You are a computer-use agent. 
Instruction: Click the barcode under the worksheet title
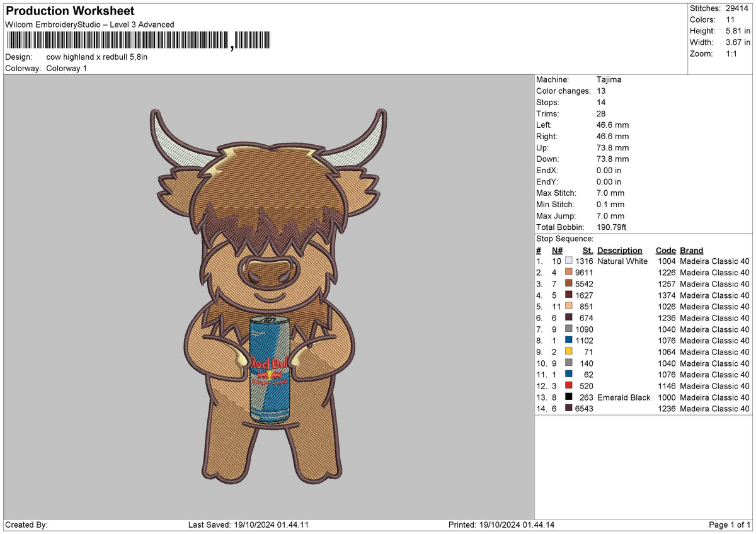(139, 41)
